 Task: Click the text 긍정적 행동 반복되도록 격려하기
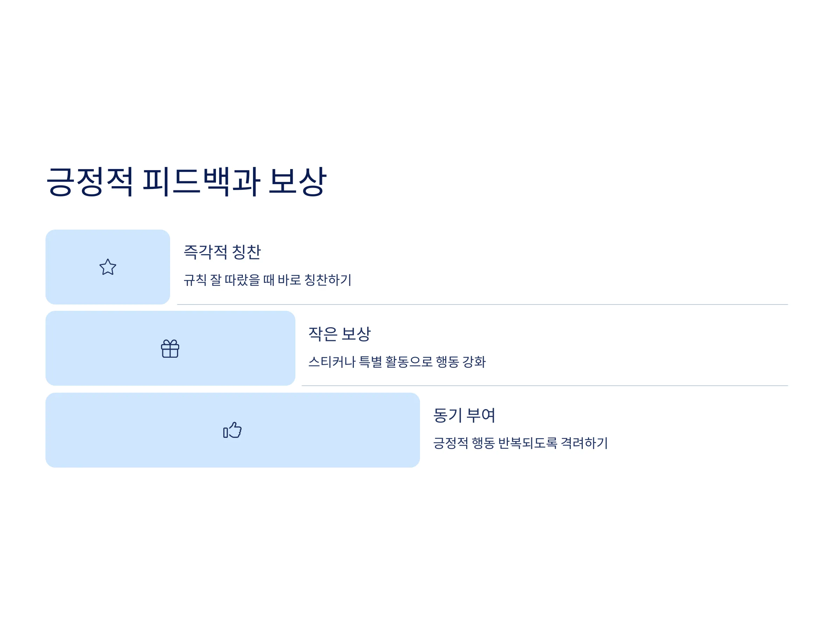point(520,443)
